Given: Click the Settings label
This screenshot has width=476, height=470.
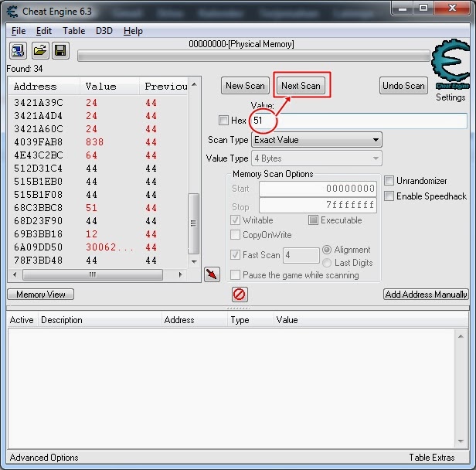Looking at the screenshot, I should click(450, 97).
